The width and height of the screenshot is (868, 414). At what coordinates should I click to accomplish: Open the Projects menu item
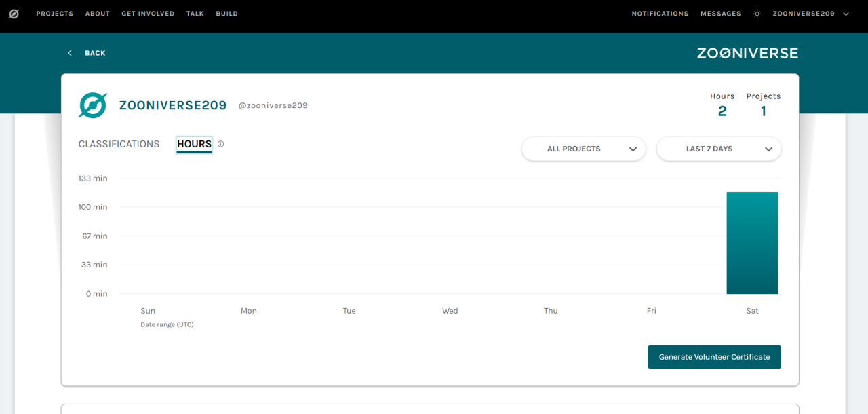click(x=54, y=14)
